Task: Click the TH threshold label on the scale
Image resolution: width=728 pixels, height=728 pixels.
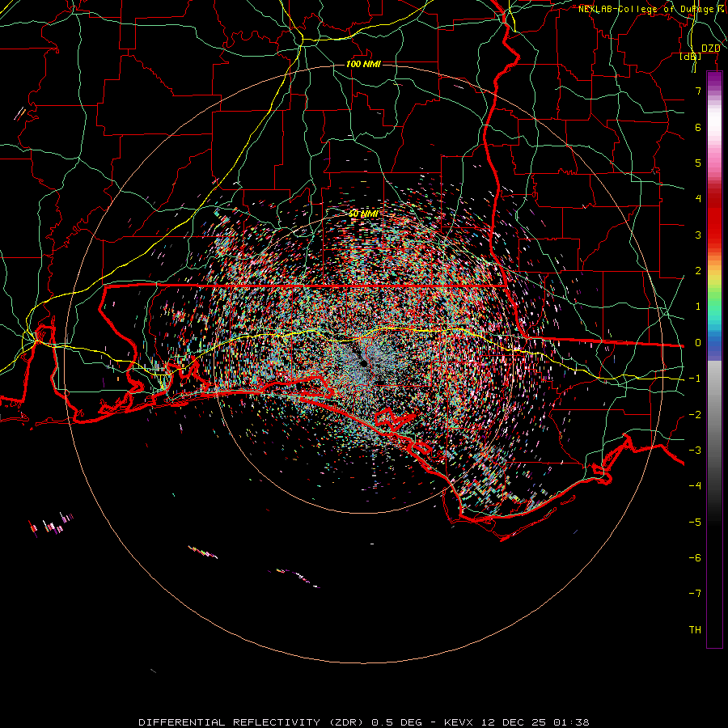Action: click(x=695, y=630)
